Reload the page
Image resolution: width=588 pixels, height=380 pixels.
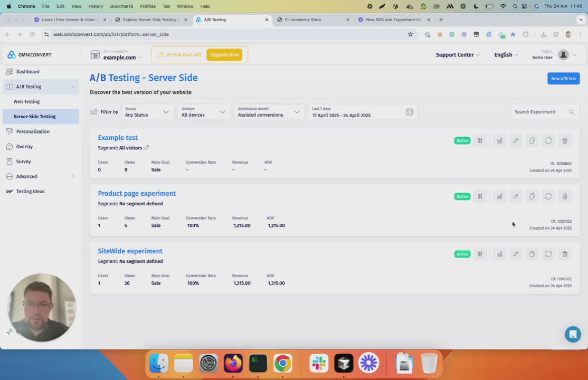pos(32,34)
